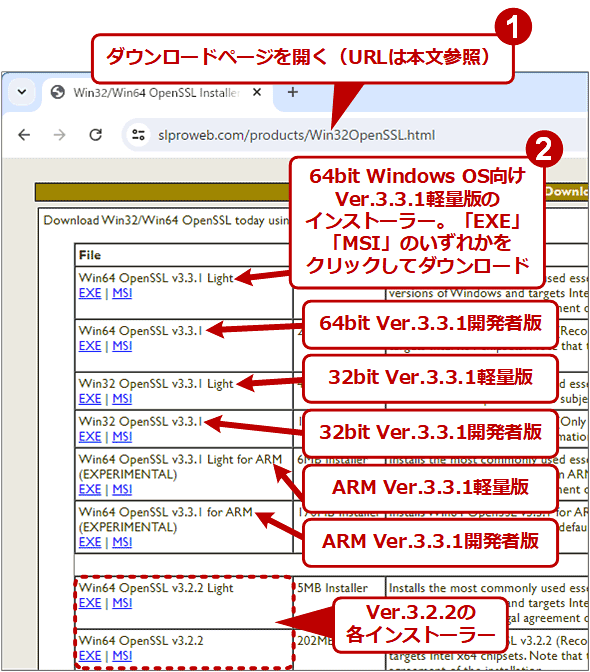Download EXE for Win64 OpenSSL v3.3.1 Light
Viewport: 590px width, 672px height.
[90, 293]
